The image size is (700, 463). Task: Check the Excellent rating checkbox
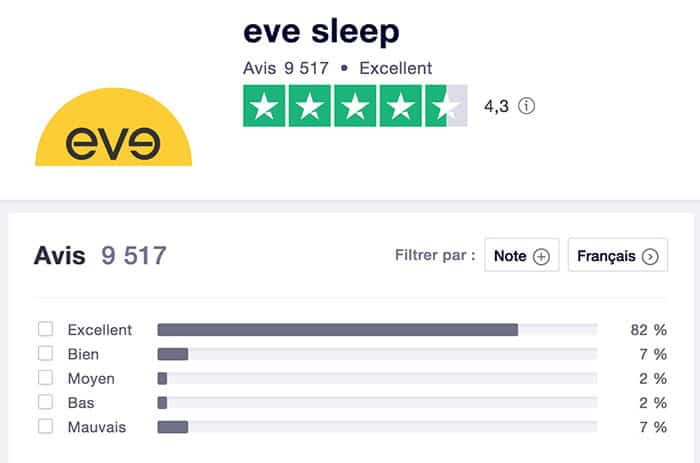point(45,330)
